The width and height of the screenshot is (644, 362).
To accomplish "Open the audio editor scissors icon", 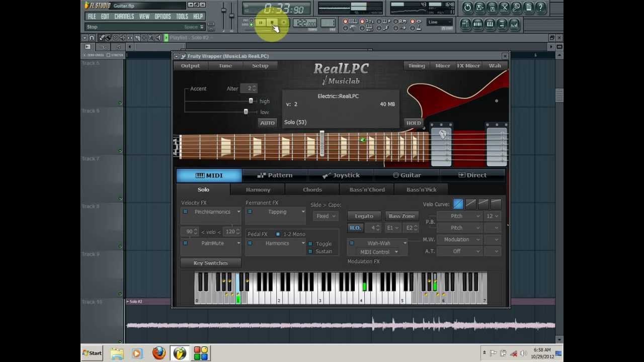I will pos(504,8).
